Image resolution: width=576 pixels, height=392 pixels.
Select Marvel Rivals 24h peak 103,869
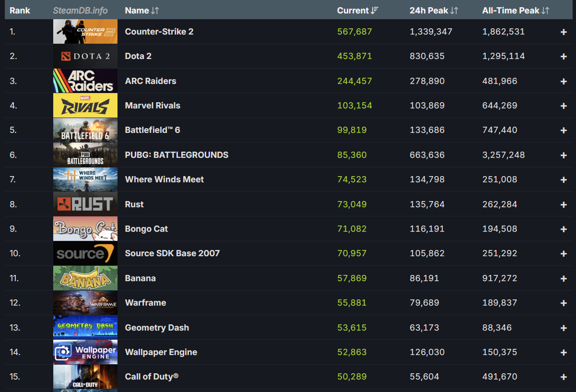coord(427,106)
